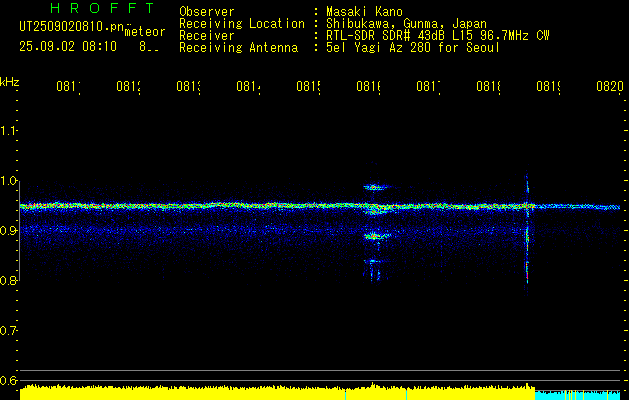Click the 0819 time marker
Viewport: 629px width, 400px height.
pos(548,87)
